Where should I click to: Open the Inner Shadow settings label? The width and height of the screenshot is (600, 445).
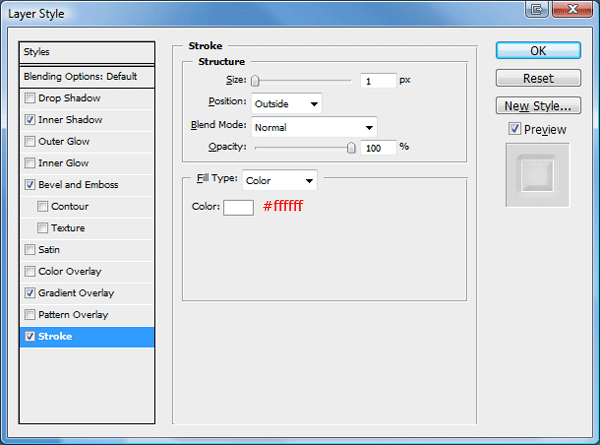(x=70, y=120)
